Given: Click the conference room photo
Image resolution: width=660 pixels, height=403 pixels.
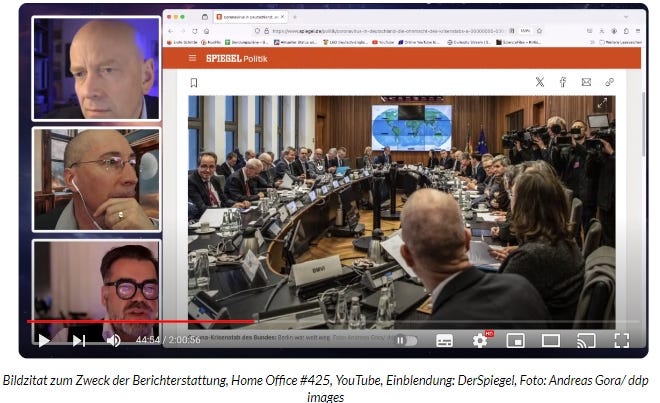Looking at the screenshot, I should 402,212.
